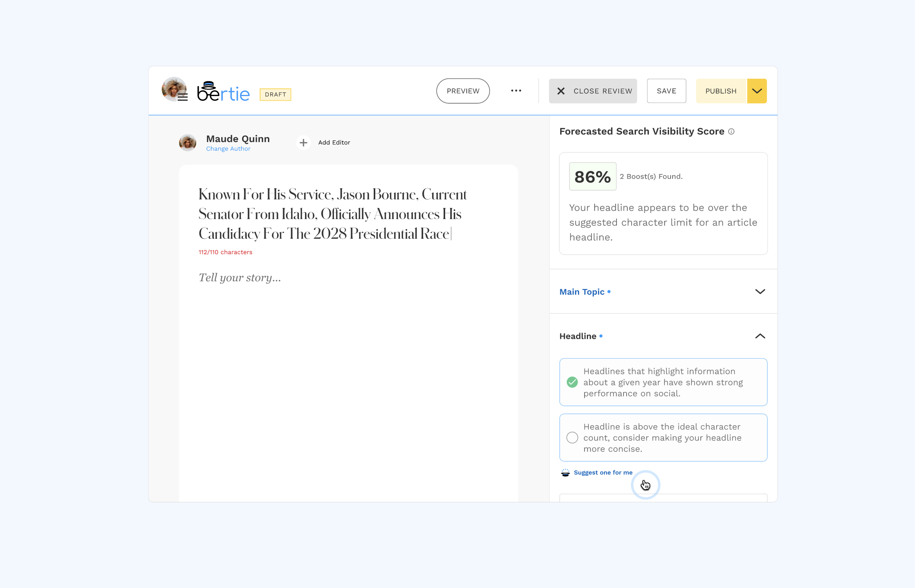Open the hamburger menu next to profile avatar
The image size is (915, 588).
tap(183, 97)
